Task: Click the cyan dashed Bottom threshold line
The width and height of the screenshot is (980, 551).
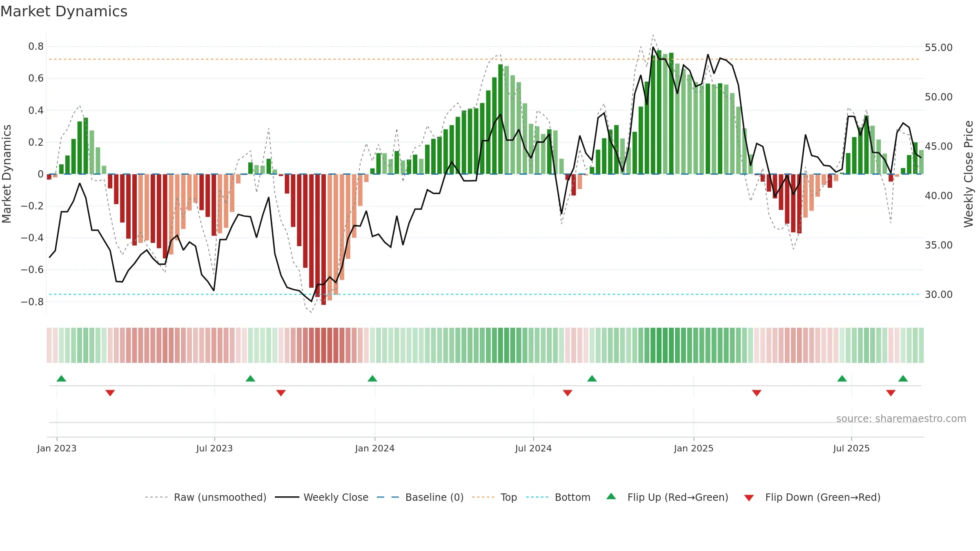Action: (x=484, y=294)
